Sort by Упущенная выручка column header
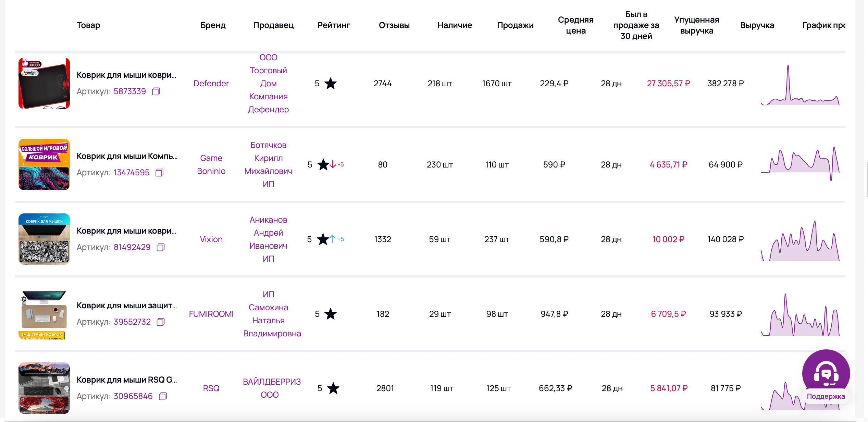 coord(696,25)
